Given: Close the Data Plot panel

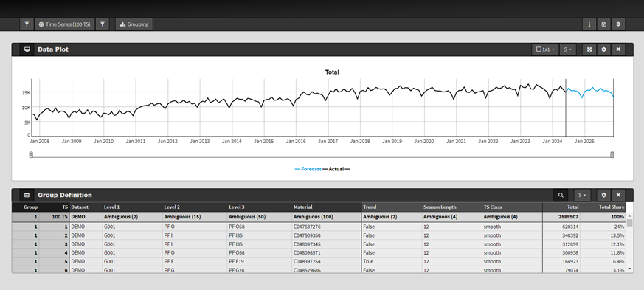Looking at the screenshot, I should pos(618,49).
